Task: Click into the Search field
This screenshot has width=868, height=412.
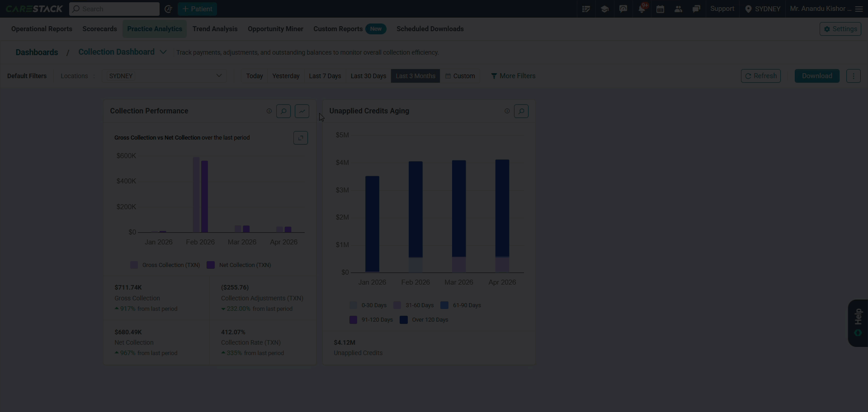Action: click(114, 9)
